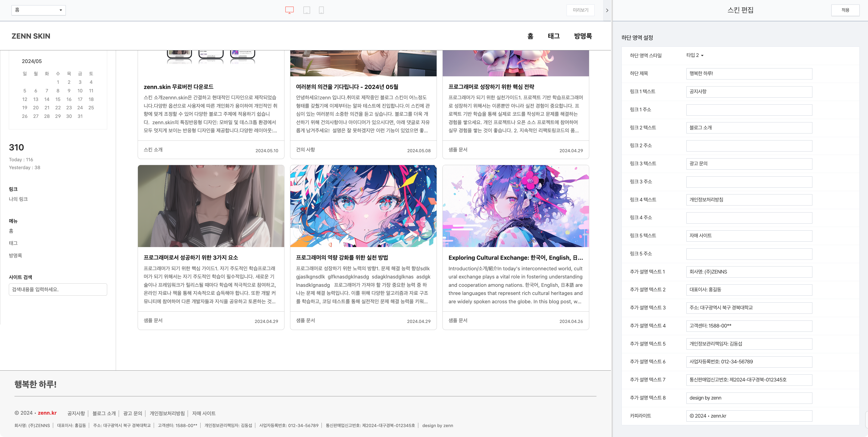
Task: Open the 방명록 menu in header
Action: pyautogui.click(x=583, y=36)
